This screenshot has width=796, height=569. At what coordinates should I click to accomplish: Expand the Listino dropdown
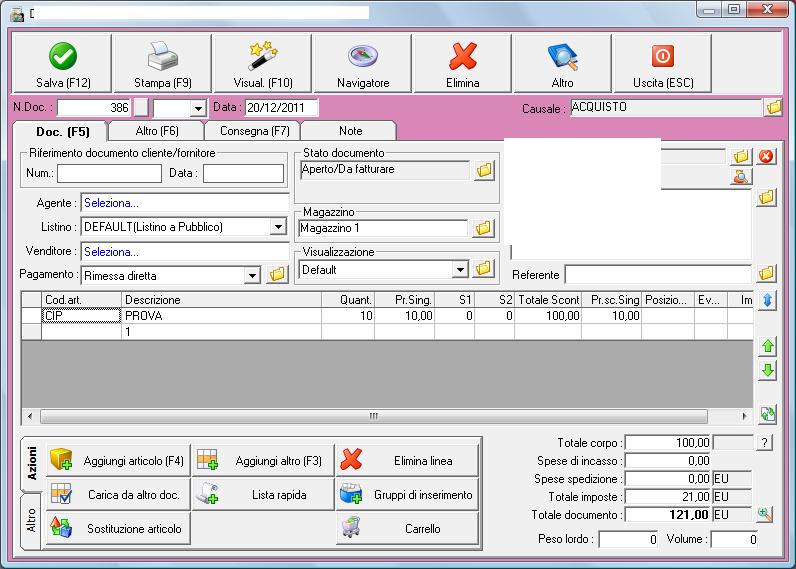point(278,227)
